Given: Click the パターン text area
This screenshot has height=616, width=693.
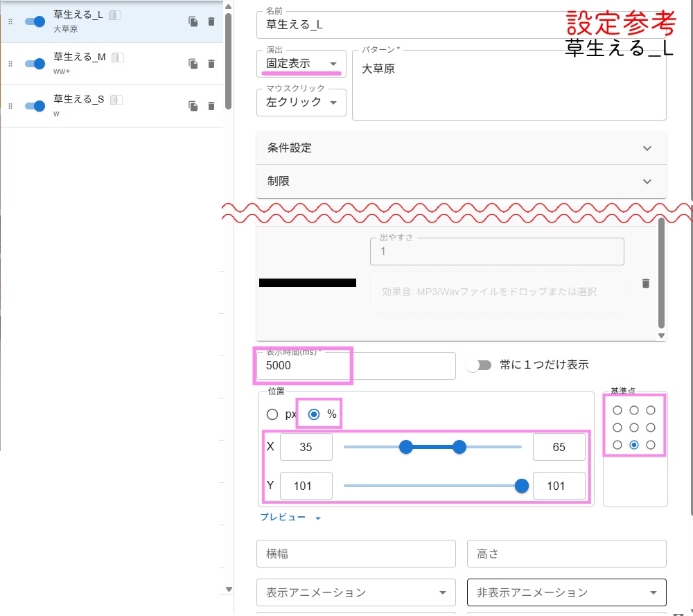Looking at the screenshot, I should point(509,85).
